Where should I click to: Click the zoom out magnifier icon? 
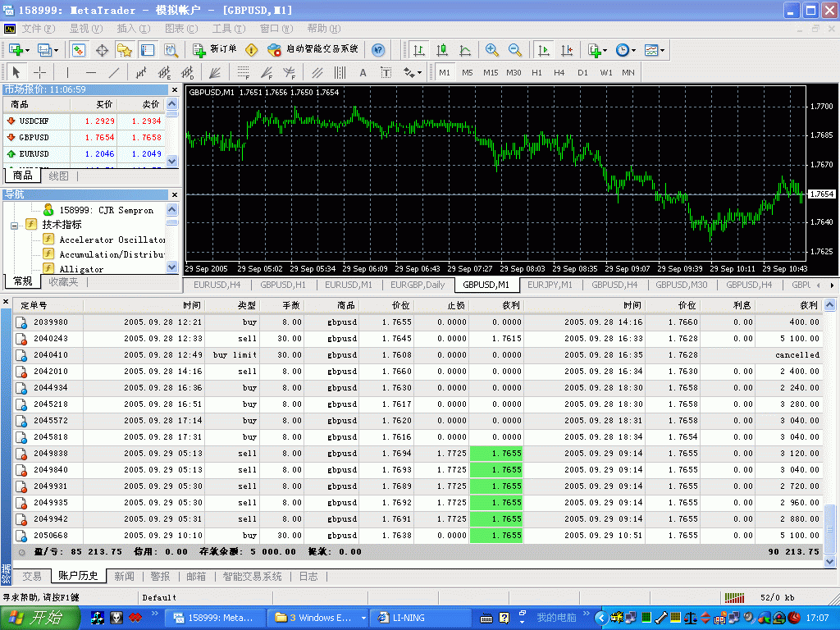[x=515, y=50]
